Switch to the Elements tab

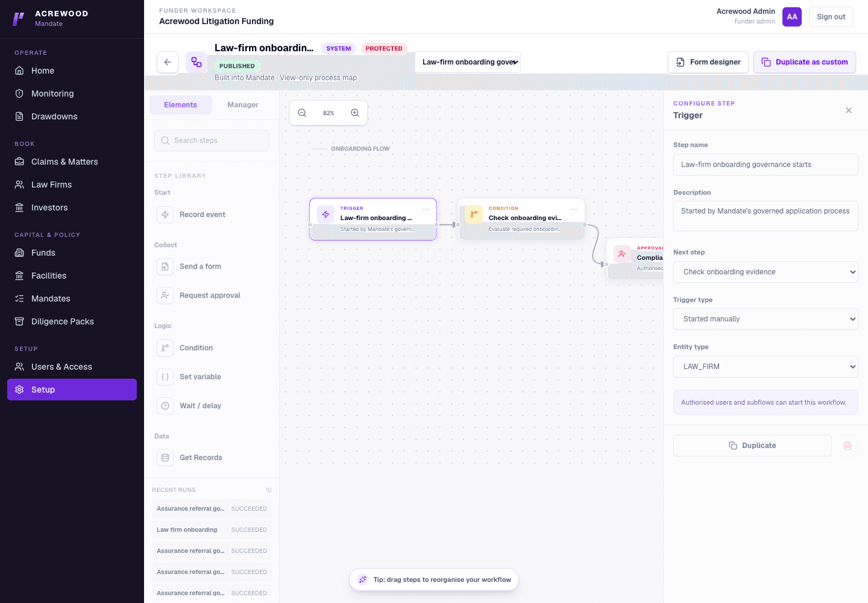181,105
